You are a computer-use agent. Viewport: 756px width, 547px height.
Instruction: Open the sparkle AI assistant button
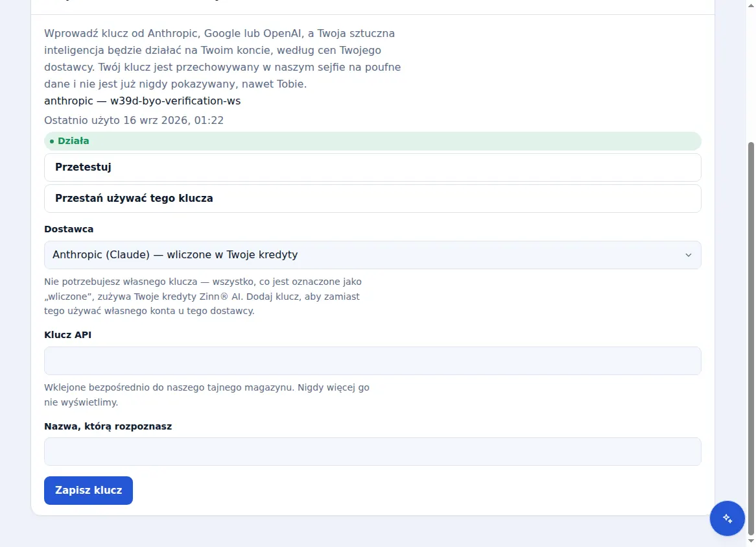point(727,518)
